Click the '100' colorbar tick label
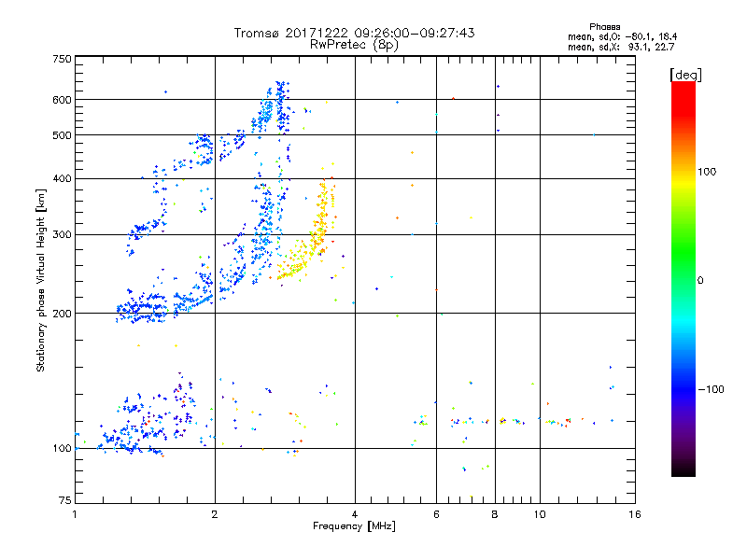This screenshot has width=747, height=560. point(707,172)
